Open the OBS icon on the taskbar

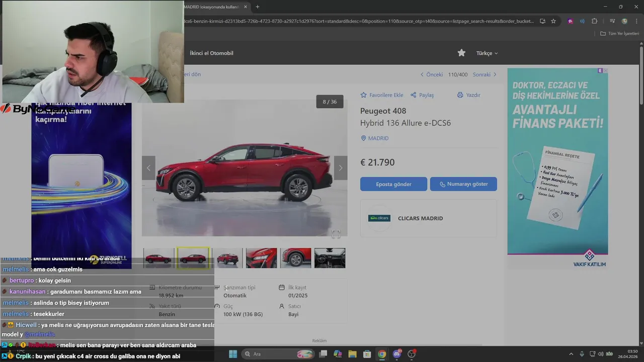[x=412, y=354]
